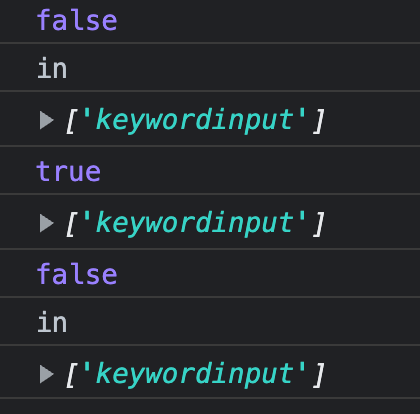Click the 'keywordinput' string in the array below 'true'

[194, 224]
